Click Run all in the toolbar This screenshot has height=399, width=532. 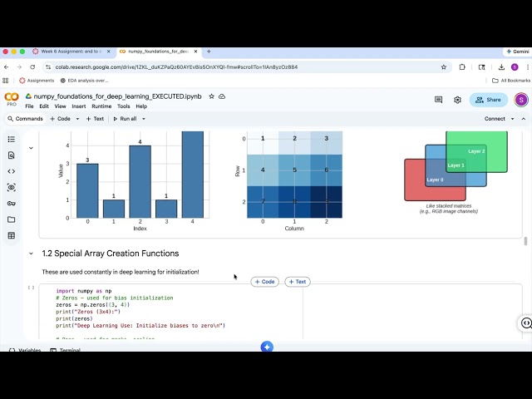pos(125,119)
